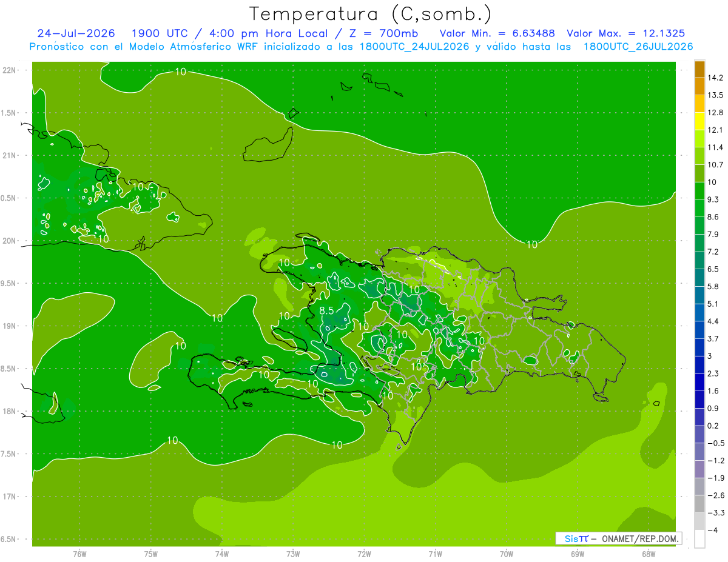Click the green swatch between 8.6 and 9.3
Image resolution: width=728 pixels, height=562 pixels.
[699, 208]
